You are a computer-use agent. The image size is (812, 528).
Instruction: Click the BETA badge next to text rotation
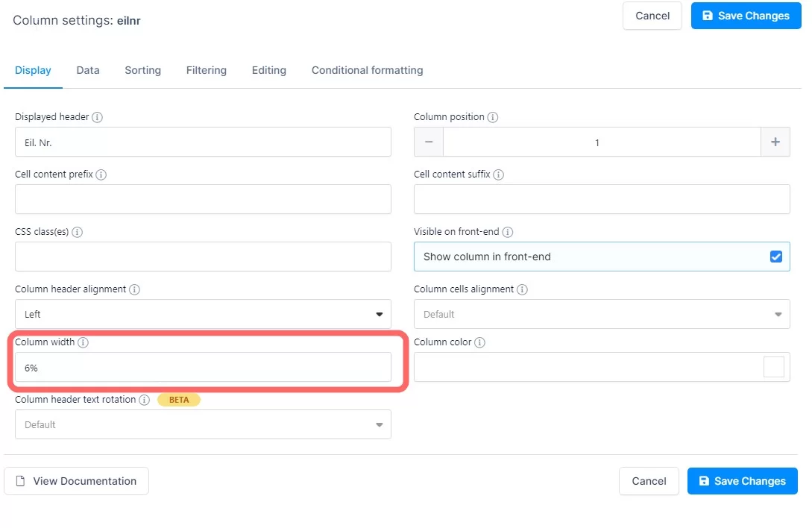[179, 400]
